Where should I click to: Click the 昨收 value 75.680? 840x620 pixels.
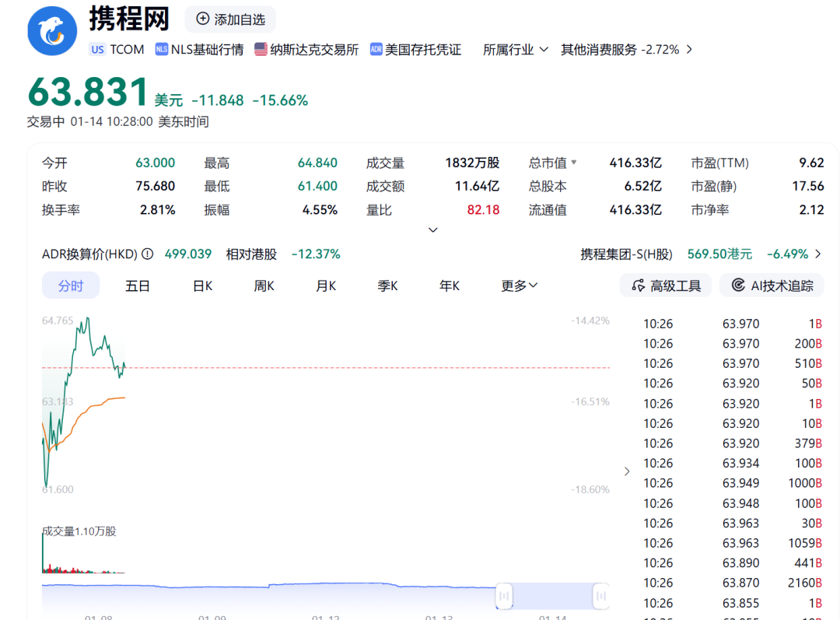coord(156,187)
